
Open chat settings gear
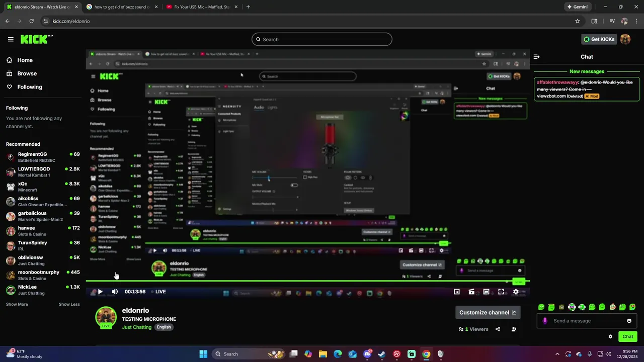click(x=610, y=337)
